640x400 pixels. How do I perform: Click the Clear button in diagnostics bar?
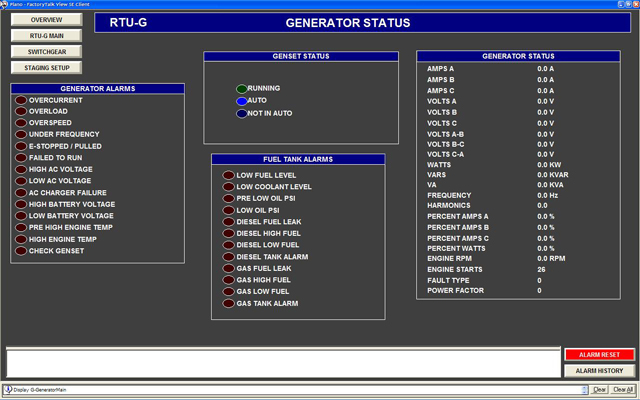coord(600,389)
